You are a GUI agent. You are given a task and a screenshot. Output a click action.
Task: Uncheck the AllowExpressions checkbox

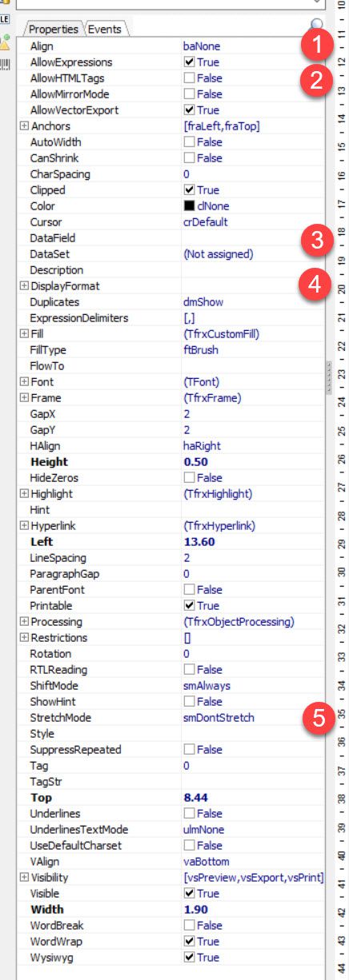189,62
